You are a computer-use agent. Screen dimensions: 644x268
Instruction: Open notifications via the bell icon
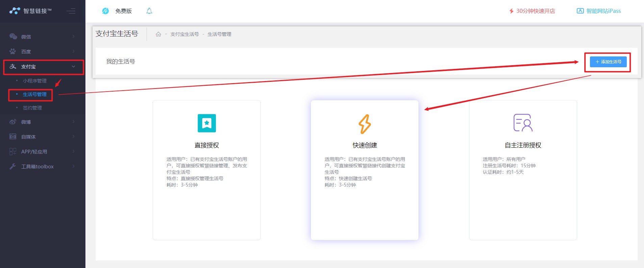pyautogui.click(x=149, y=11)
